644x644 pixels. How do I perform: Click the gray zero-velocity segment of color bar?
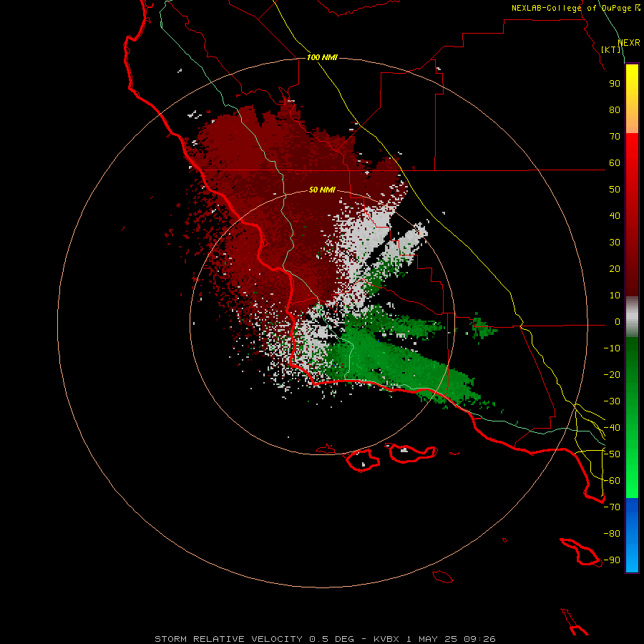[632, 317]
